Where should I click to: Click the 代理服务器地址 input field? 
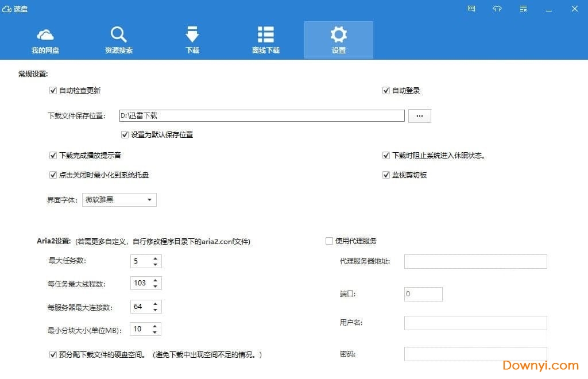(x=475, y=261)
